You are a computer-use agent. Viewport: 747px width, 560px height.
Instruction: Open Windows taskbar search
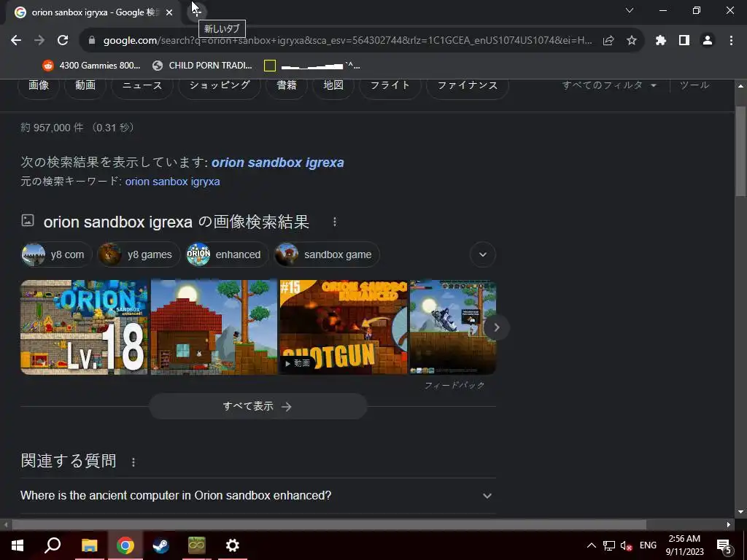tap(53, 545)
